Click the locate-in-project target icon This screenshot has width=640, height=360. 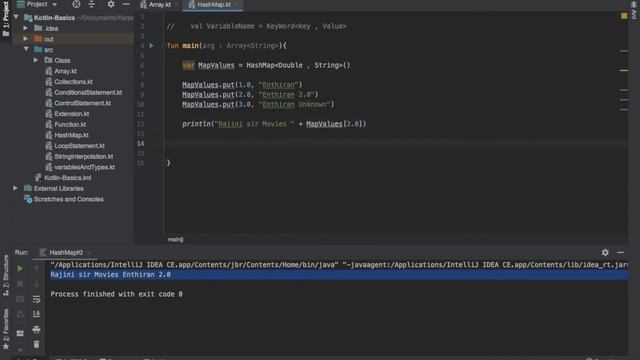76,4
